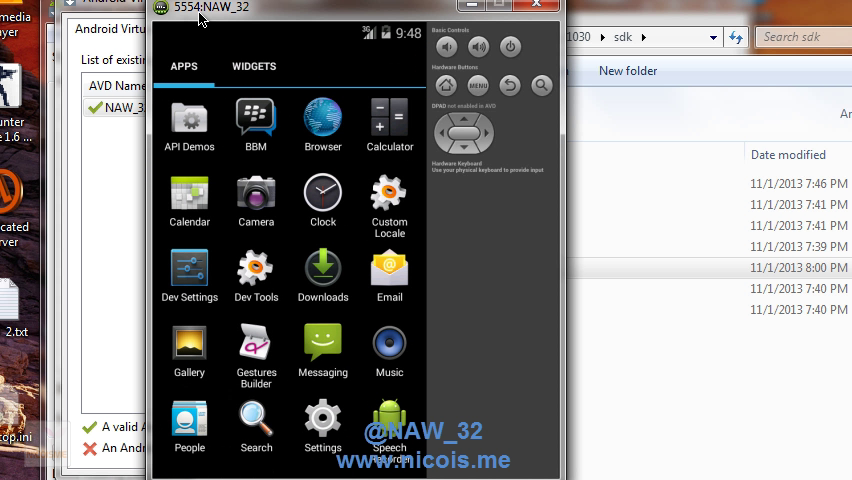The height and width of the screenshot is (480, 852).
Task: Select the NAW_32 AVD row in list
Action: [115, 108]
